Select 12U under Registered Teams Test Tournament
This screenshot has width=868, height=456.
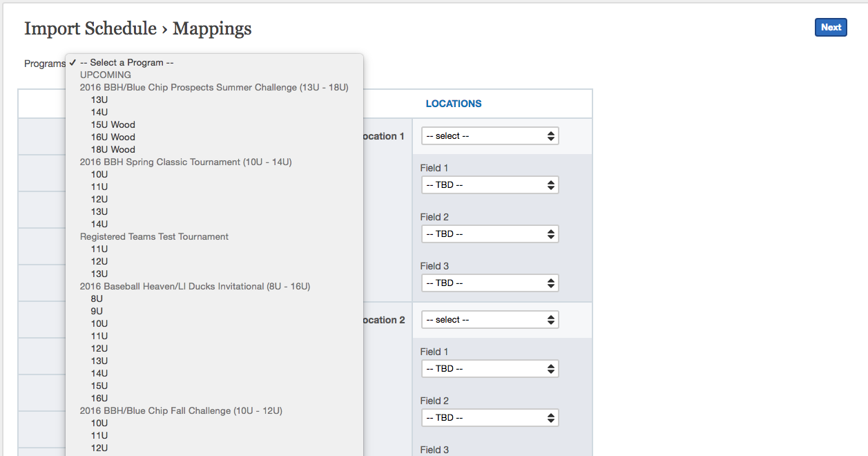[214, 261]
